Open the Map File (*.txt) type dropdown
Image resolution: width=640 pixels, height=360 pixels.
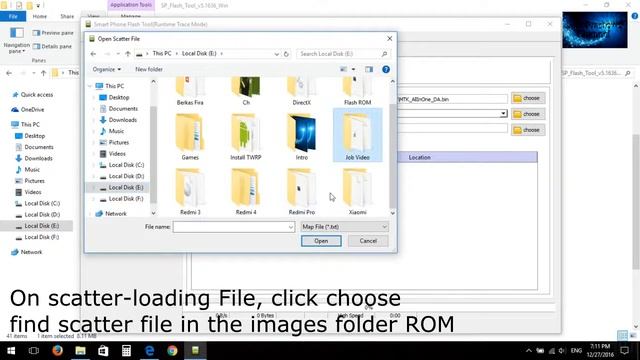coord(344,227)
